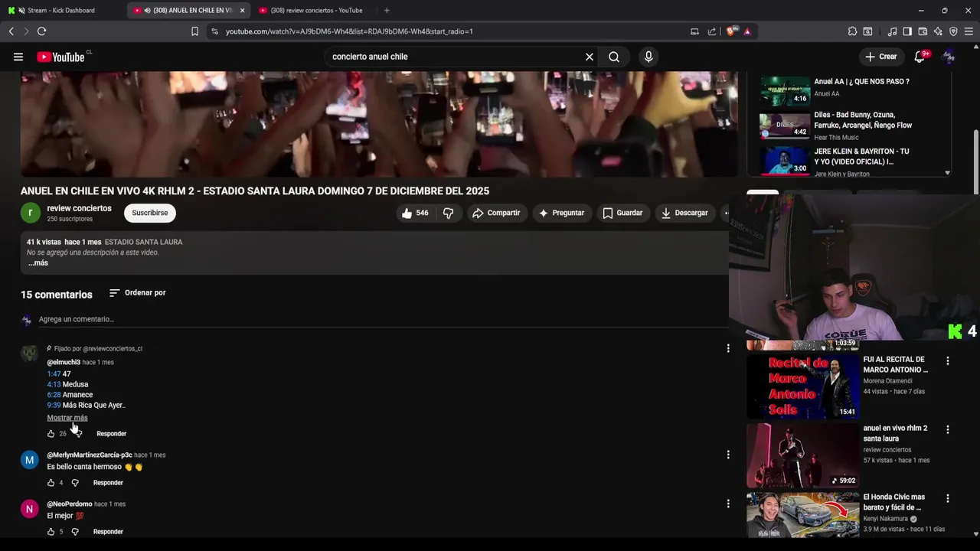This screenshot has height=551, width=980.
Task: Open options for @NeoPerdomo comment
Action: (728, 504)
